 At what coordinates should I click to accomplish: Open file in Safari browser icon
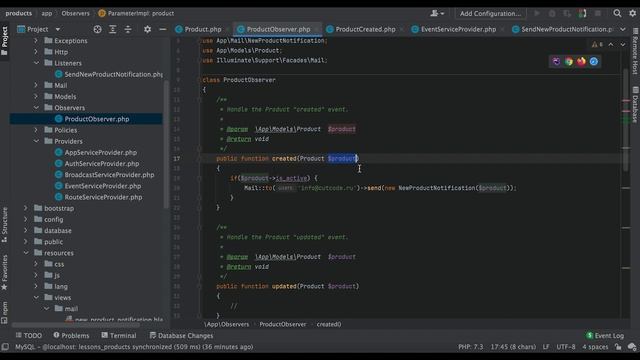pyautogui.click(x=594, y=62)
